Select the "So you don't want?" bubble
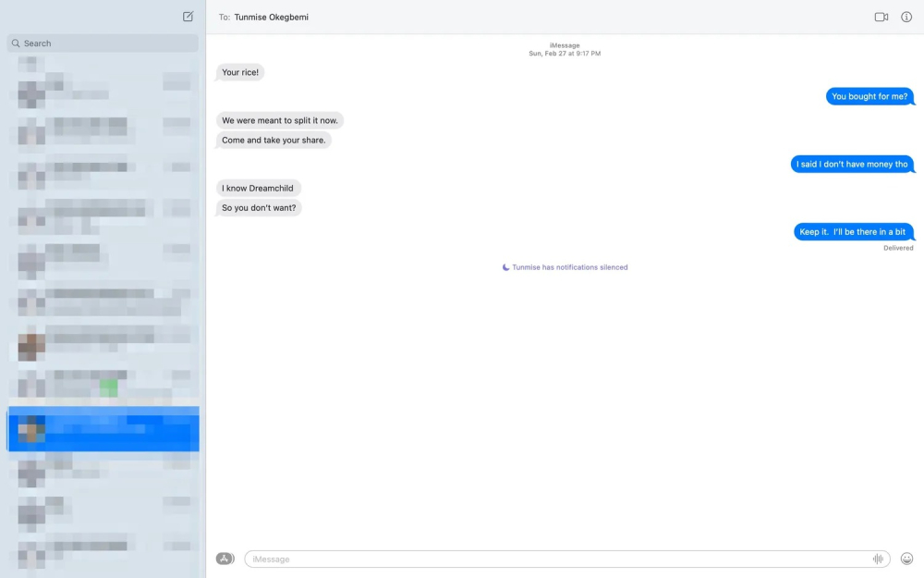924x578 pixels. [259, 208]
